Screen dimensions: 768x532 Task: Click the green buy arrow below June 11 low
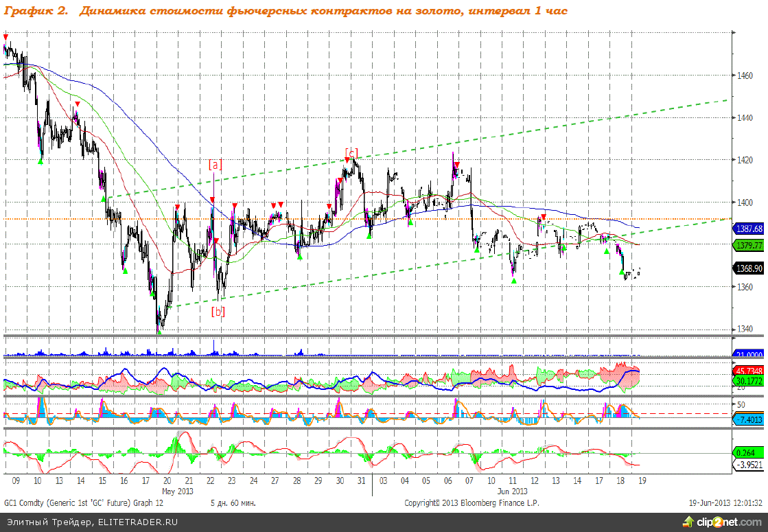pyautogui.click(x=513, y=281)
